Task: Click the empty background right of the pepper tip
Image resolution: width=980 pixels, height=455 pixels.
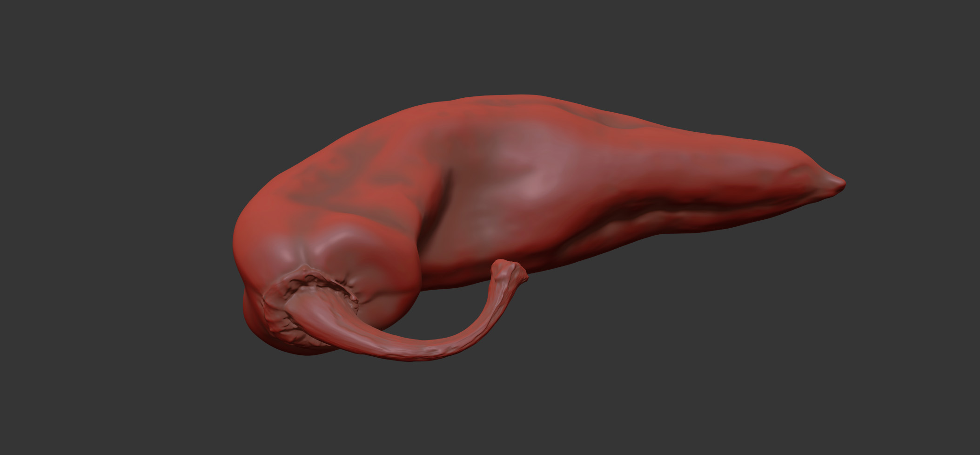Action: (907, 186)
